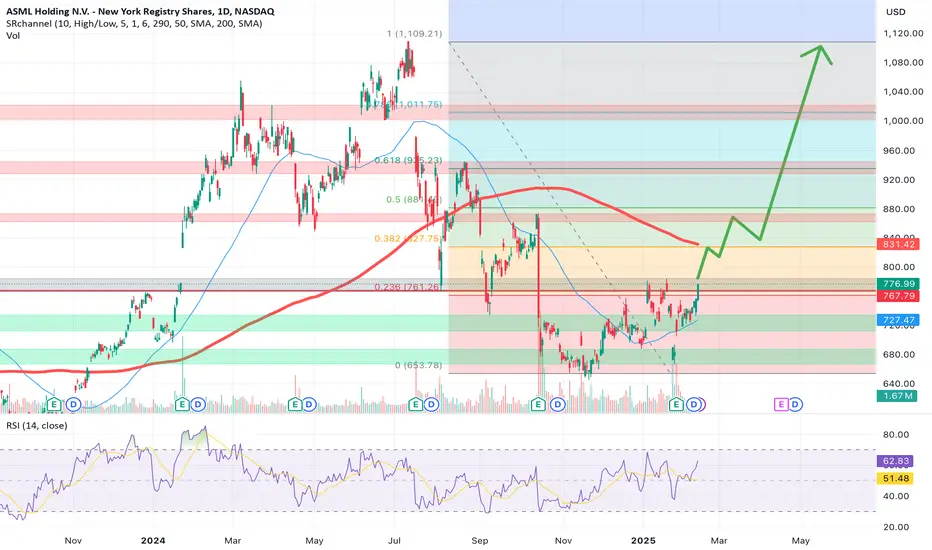
Task: Select the SRchannel indicator legend
Action: 134,24
